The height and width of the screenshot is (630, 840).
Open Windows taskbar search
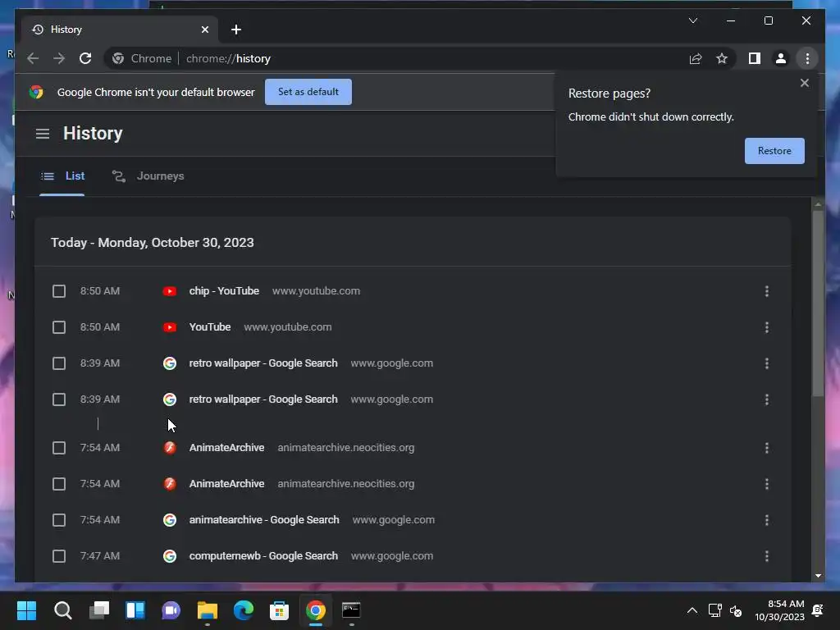pyautogui.click(x=62, y=610)
